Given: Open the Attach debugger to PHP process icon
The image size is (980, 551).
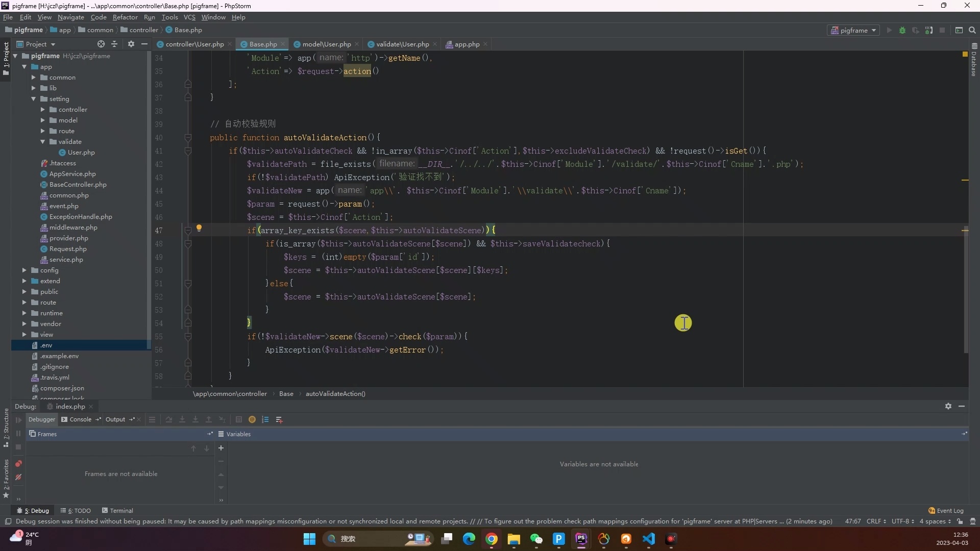Looking at the screenshot, I should tap(929, 30).
